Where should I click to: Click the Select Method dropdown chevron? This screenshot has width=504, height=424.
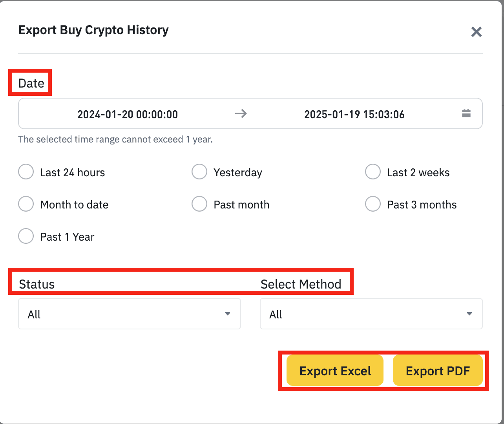[x=470, y=314]
